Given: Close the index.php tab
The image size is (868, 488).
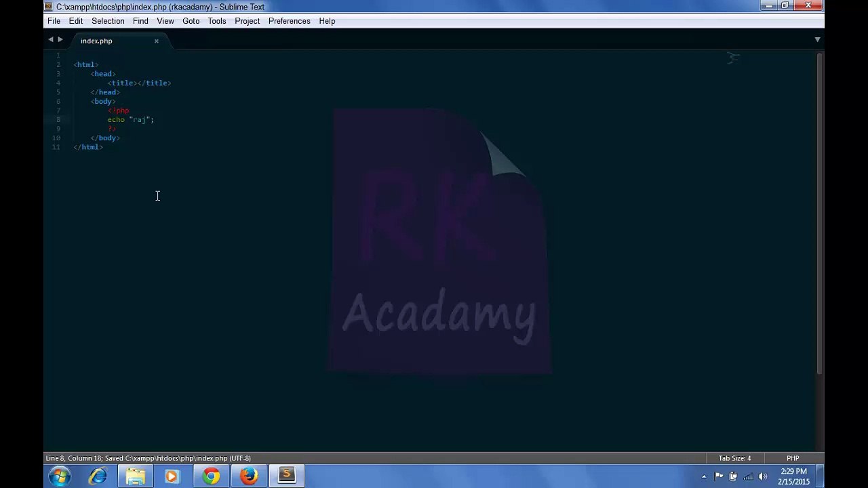Looking at the screenshot, I should pos(156,41).
